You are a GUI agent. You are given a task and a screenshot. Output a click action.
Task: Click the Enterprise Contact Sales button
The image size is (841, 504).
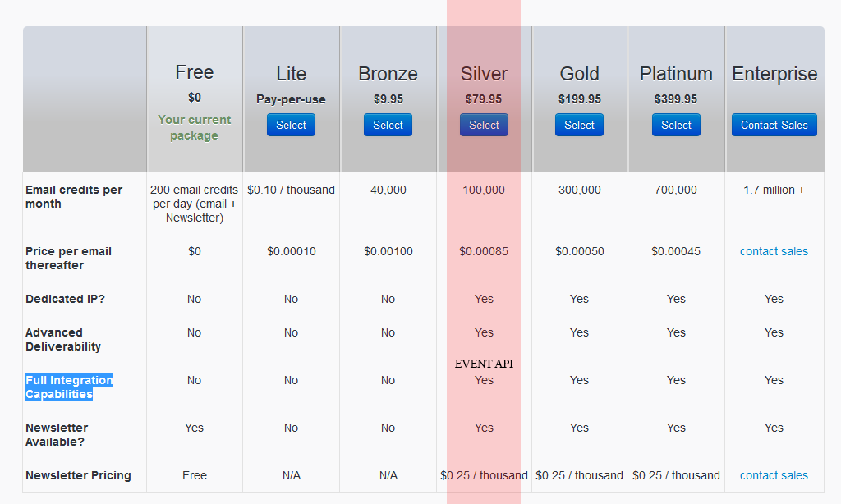(774, 125)
